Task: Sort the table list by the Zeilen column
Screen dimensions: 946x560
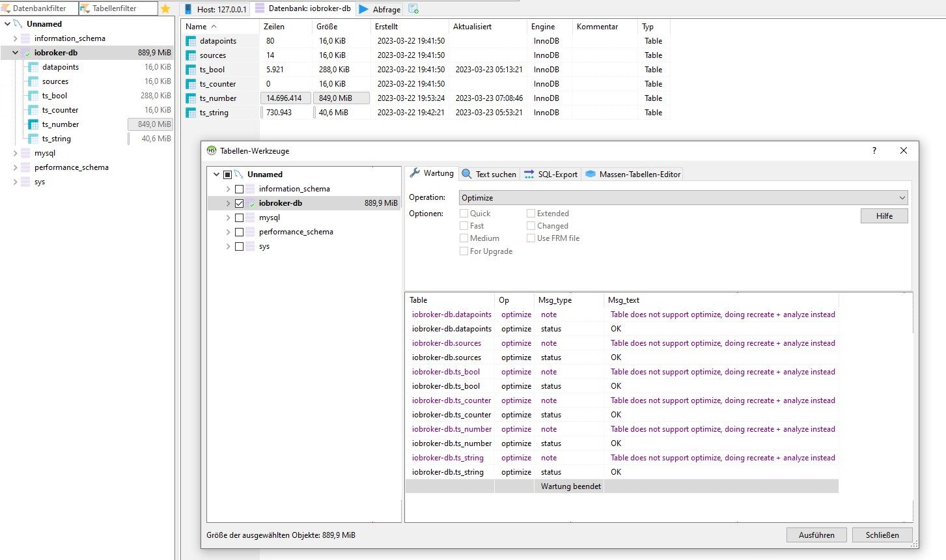Action: coord(285,27)
